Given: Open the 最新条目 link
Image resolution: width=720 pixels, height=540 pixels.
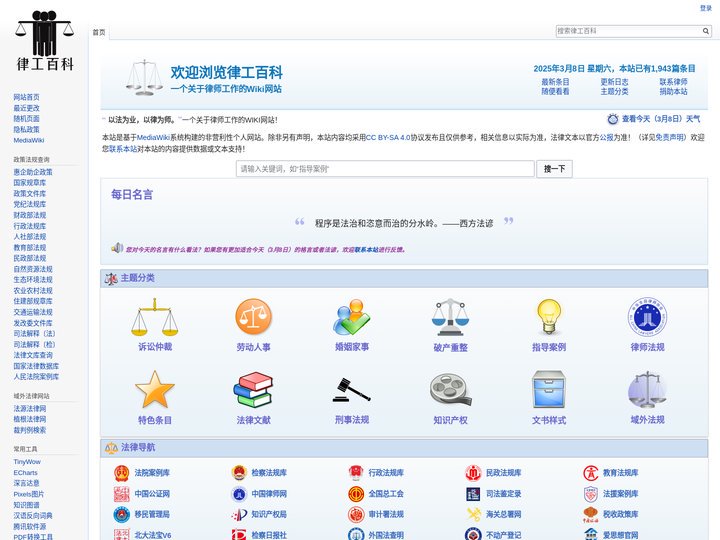Looking at the screenshot, I should point(555,82).
